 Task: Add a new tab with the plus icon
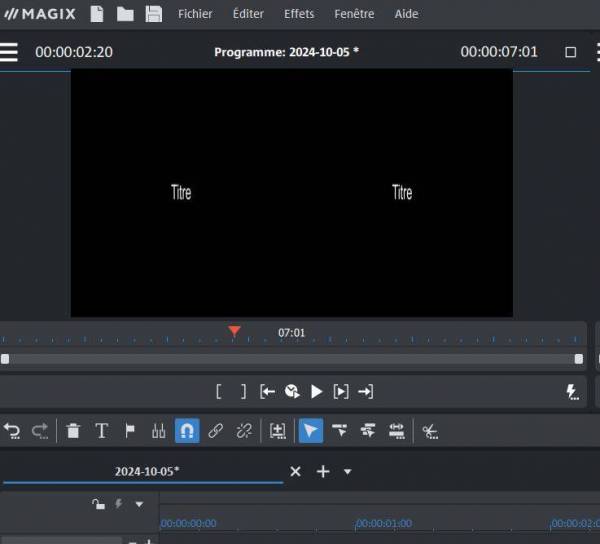coord(323,471)
